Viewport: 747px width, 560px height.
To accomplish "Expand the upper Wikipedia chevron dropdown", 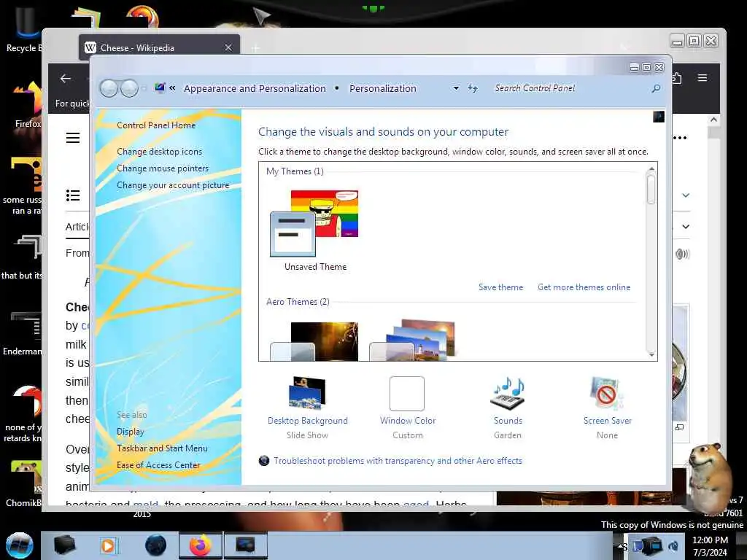I will pos(686,195).
